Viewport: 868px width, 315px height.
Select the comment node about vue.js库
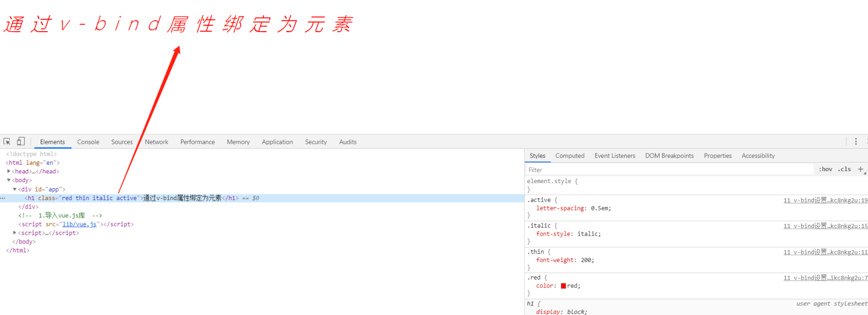tap(60, 216)
